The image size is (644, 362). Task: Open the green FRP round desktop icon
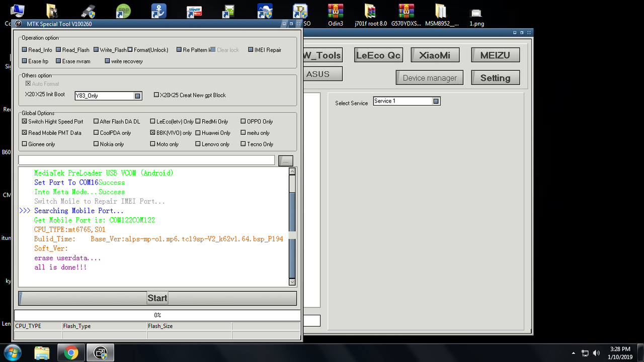[123, 11]
